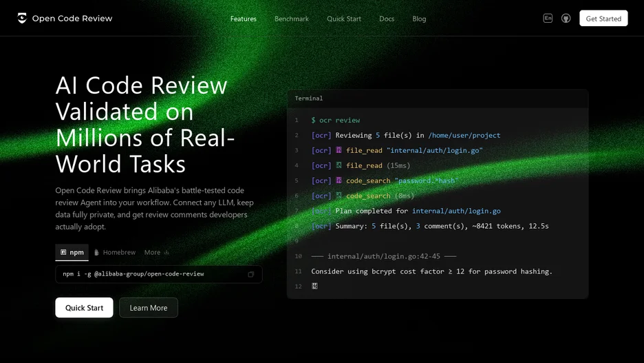Click the 'code_search (8ms)' line

click(x=363, y=196)
